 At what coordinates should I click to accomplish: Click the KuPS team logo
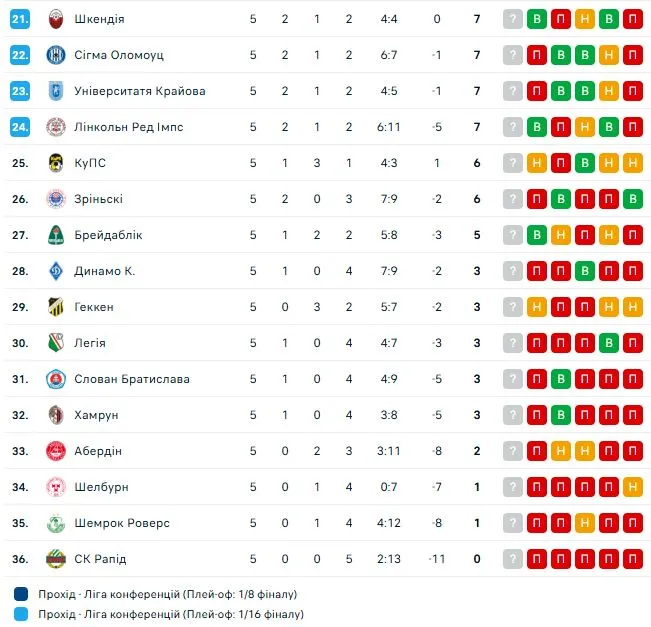tap(55, 163)
